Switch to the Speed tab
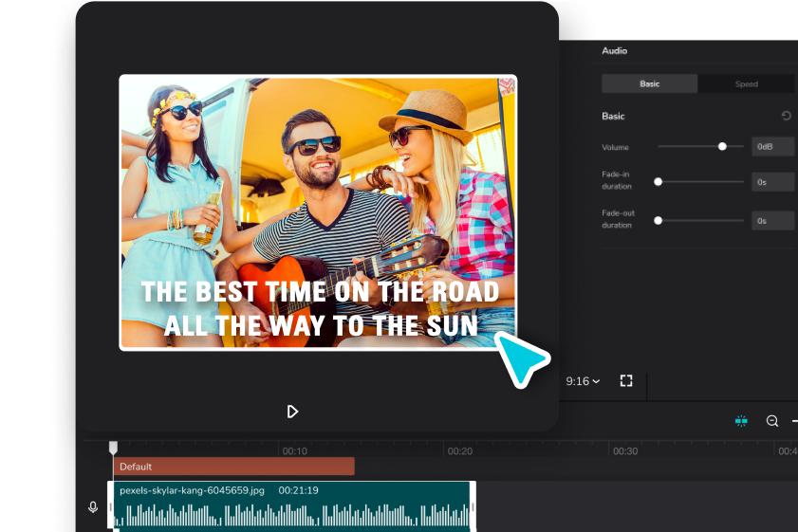This screenshot has width=798, height=532. tap(746, 83)
